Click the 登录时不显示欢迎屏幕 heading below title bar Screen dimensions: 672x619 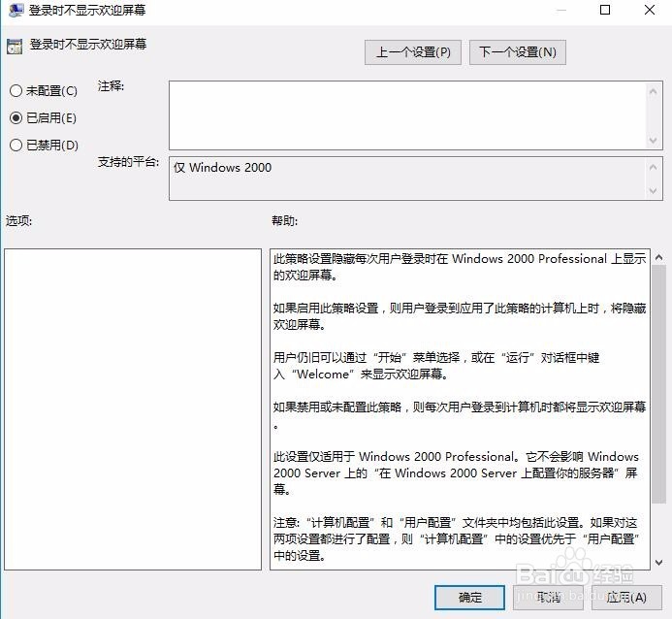point(88,45)
